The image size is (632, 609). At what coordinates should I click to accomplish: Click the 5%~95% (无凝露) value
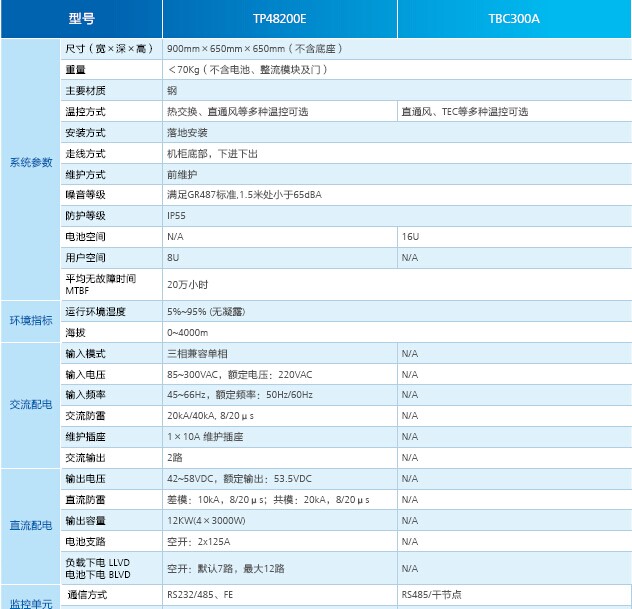click(x=206, y=312)
